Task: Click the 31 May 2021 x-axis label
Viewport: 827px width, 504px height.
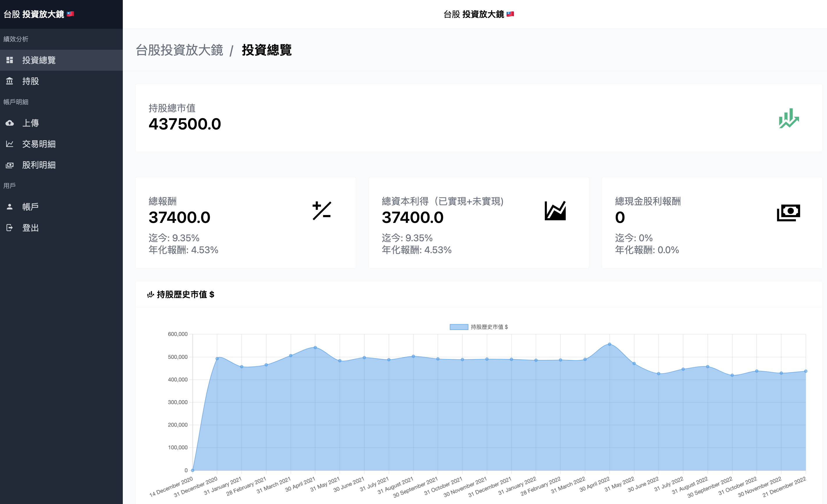Action: coord(324,485)
